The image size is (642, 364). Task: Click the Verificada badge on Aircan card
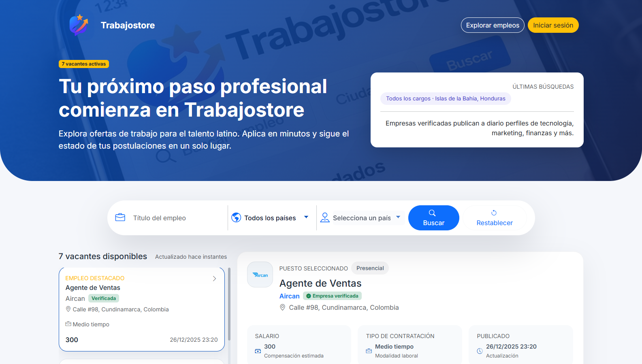pos(104,298)
